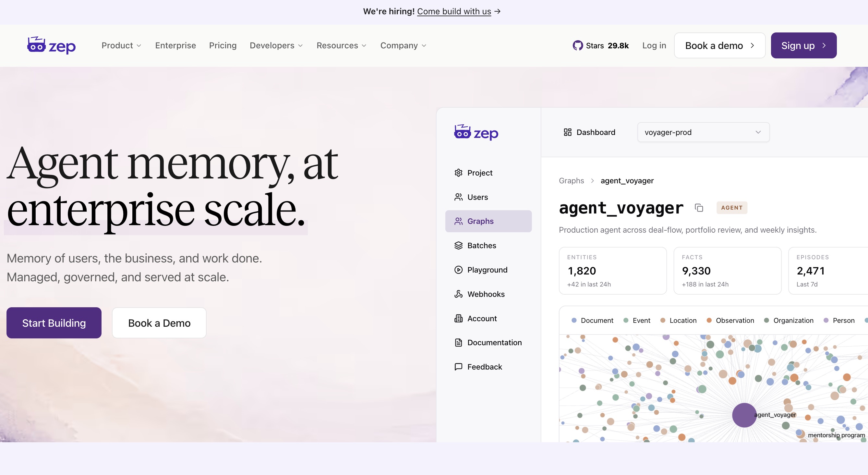Click the Log in link
The image size is (868, 475).
tap(654, 45)
